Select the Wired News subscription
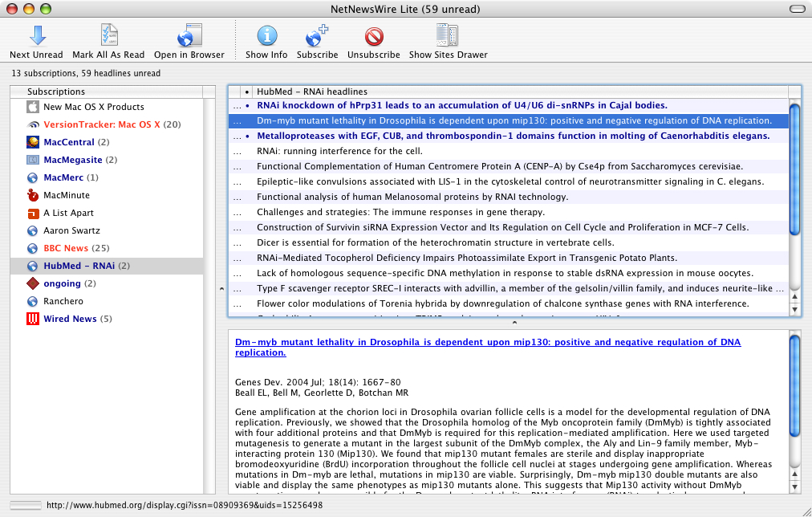This screenshot has width=812, height=517. pyautogui.click(x=107, y=318)
